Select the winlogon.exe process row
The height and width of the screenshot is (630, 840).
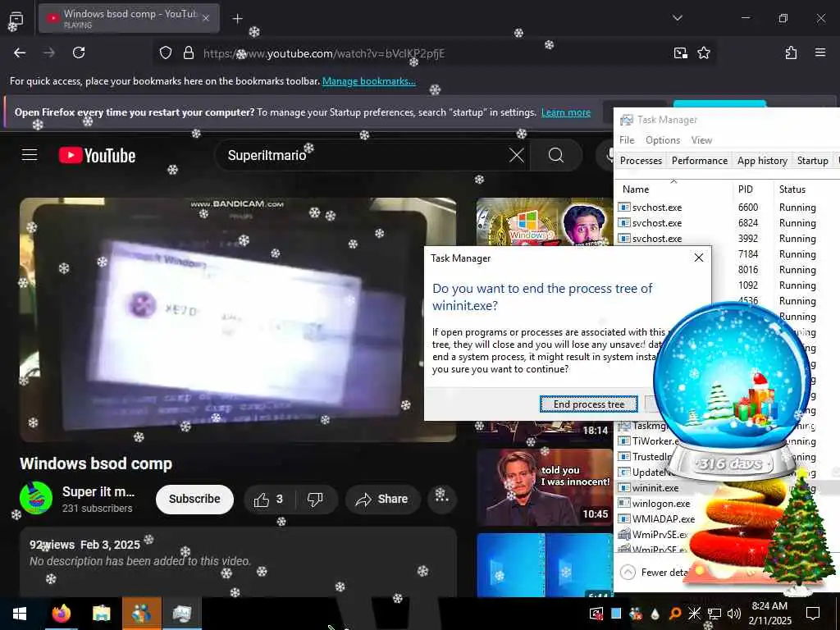659,504
